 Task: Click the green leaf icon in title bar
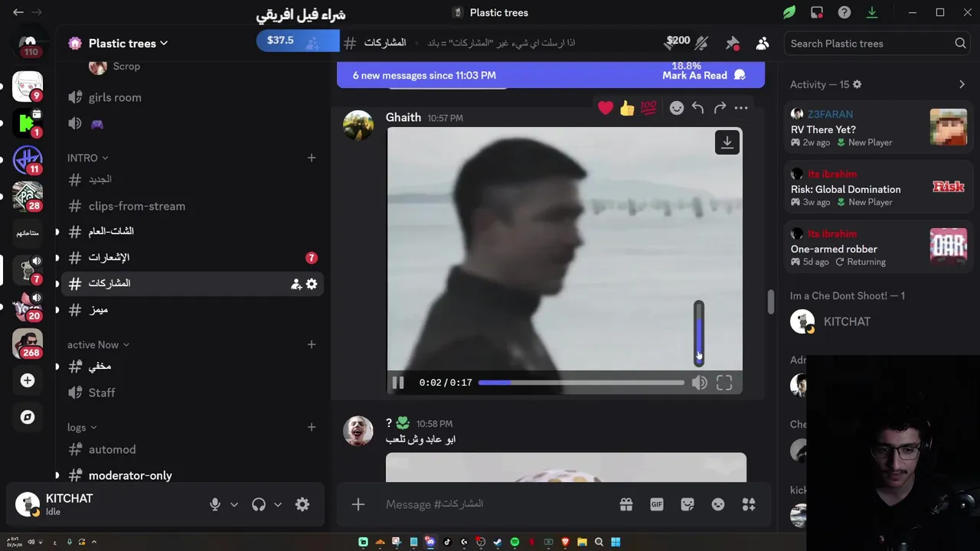click(789, 12)
